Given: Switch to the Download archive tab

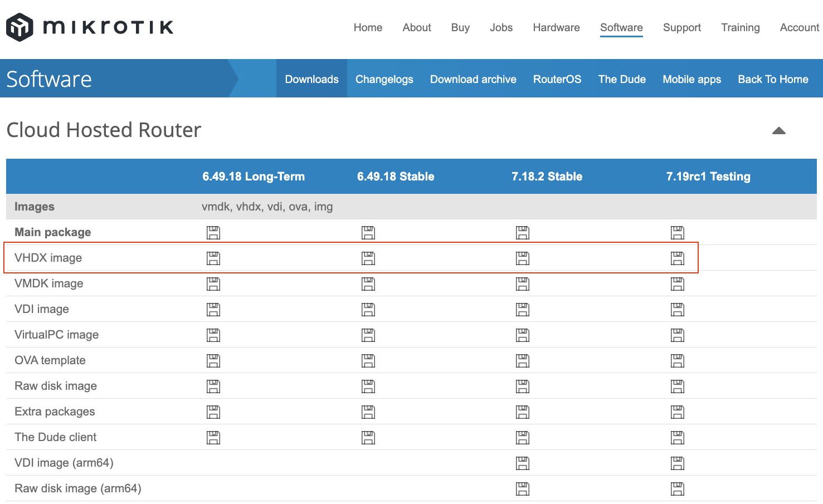Looking at the screenshot, I should click(x=473, y=79).
